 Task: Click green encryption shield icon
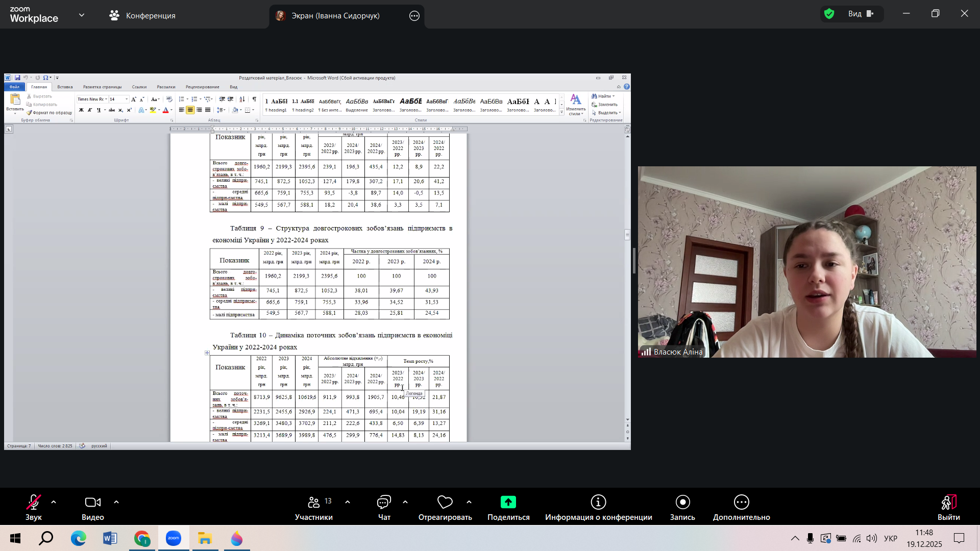829,14
